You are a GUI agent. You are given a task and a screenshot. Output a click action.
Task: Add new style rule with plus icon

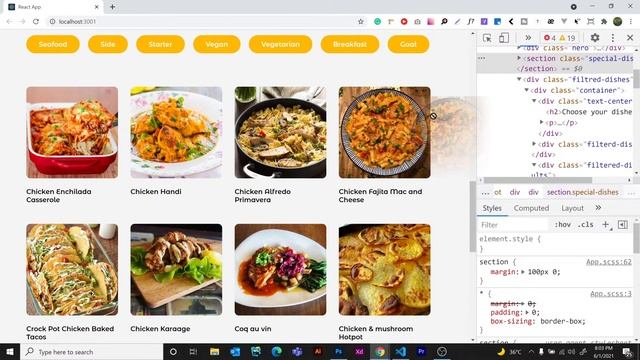tap(606, 224)
